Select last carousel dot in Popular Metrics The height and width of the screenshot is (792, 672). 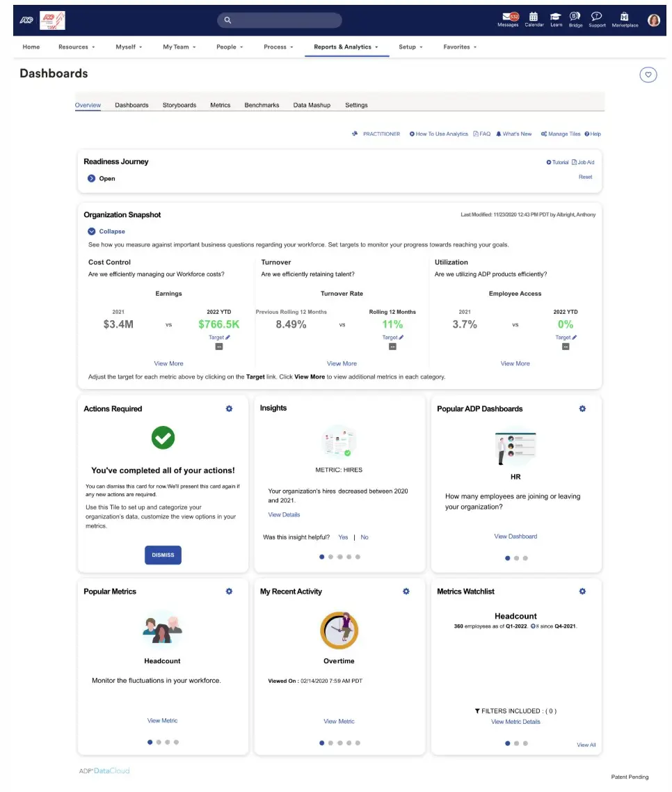[176, 742]
